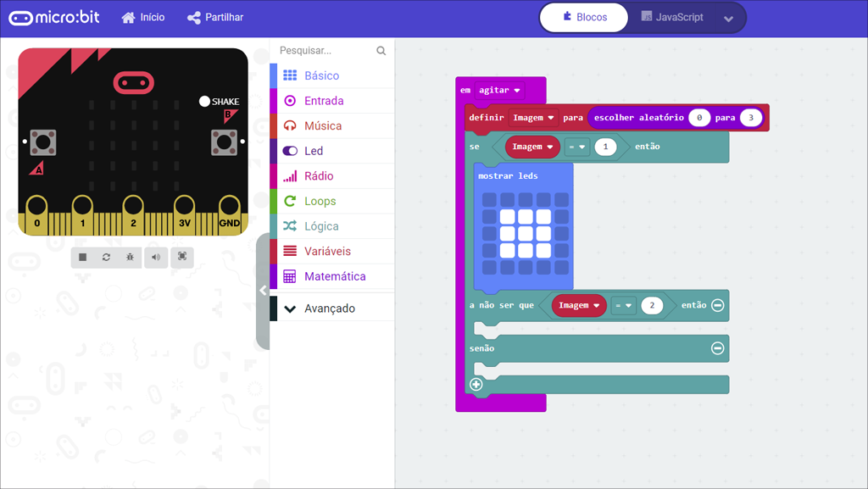This screenshot has height=489, width=868.
Task: Open the Matemática blocks category
Action: (x=332, y=276)
